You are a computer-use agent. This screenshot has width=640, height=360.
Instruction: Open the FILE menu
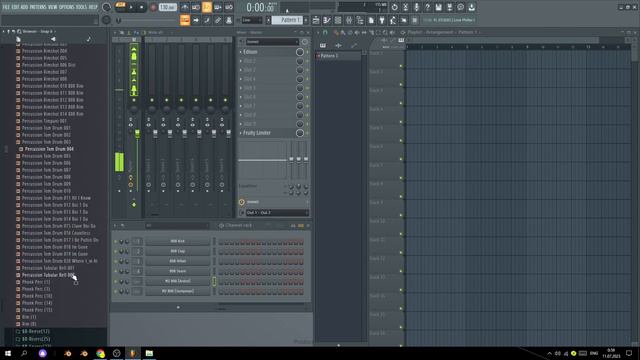pos(6,7)
